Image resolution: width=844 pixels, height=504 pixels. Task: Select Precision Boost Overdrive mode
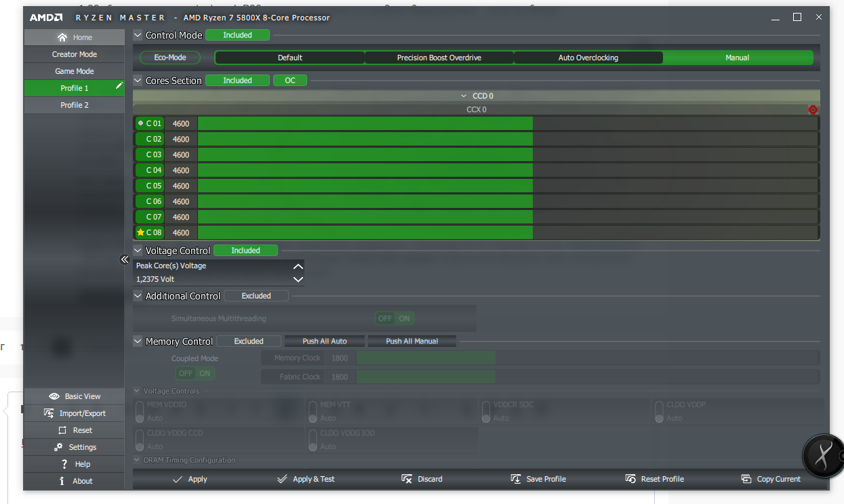point(439,58)
